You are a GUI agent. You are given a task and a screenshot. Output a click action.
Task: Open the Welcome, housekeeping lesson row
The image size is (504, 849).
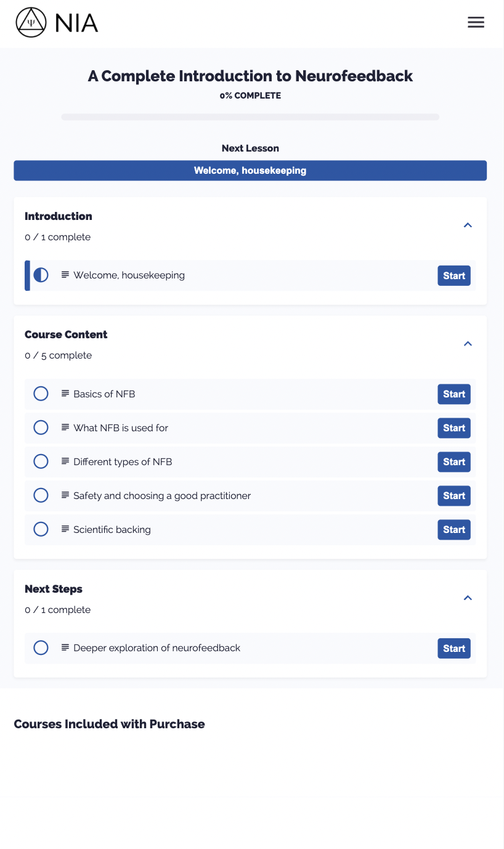pyautogui.click(x=250, y=275)
